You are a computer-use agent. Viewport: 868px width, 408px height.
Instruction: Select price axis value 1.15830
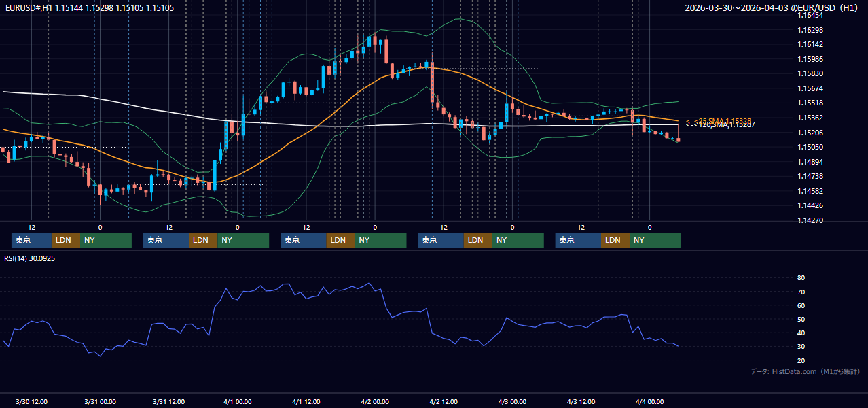[810, 73]
